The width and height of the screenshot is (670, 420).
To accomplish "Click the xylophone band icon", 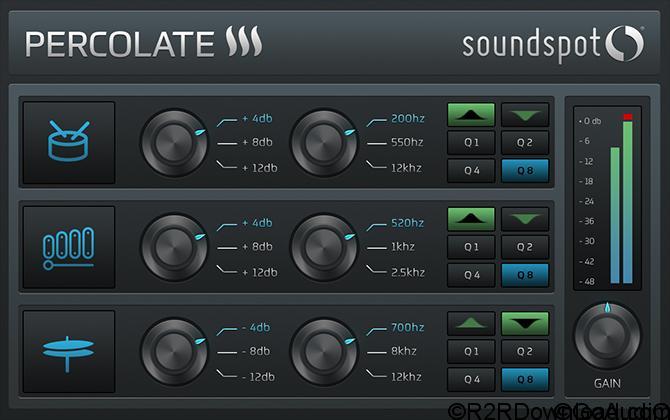I will click(x=69, y=247).
